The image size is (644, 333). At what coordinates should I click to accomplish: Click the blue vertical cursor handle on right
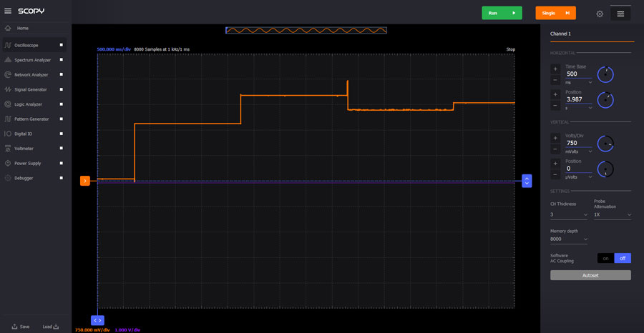(527, 181)
